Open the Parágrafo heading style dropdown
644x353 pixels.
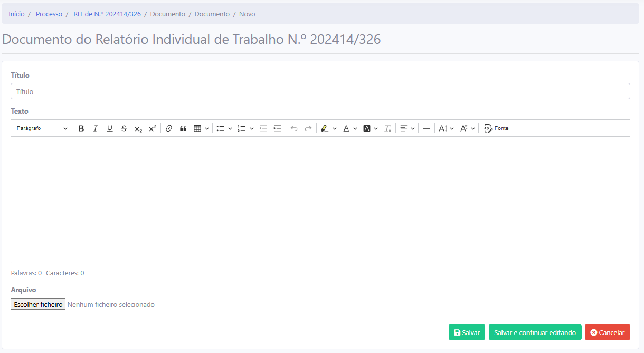point(42,128)
